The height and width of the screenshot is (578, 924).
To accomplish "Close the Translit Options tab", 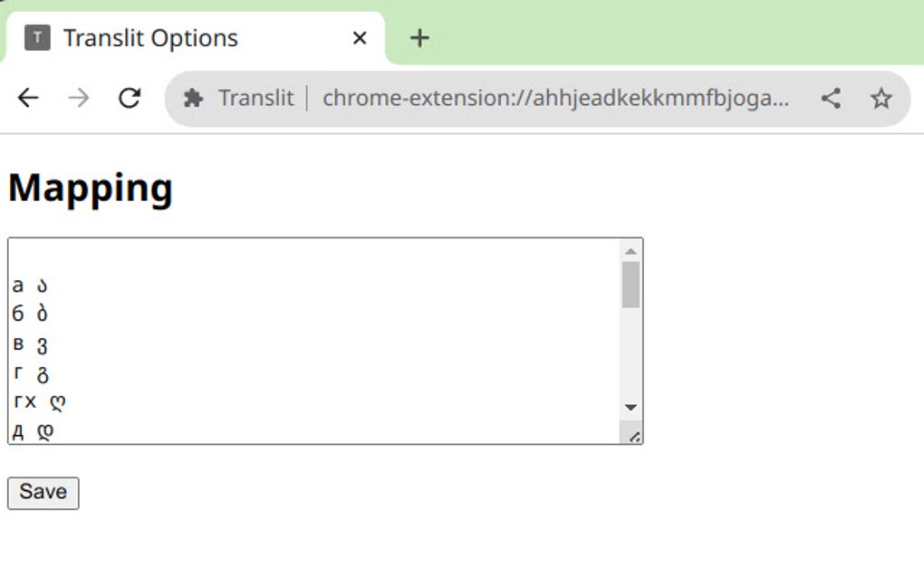I will [359, 37].
